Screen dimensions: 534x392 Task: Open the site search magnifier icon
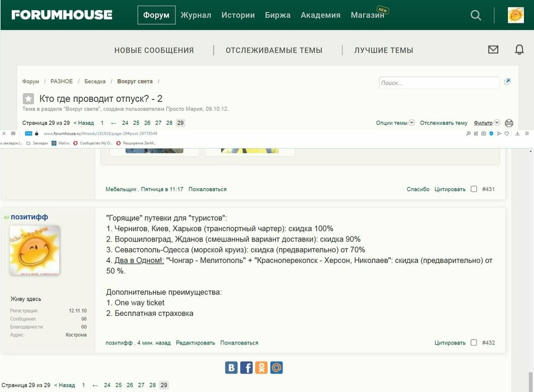(x=476, y=15)
